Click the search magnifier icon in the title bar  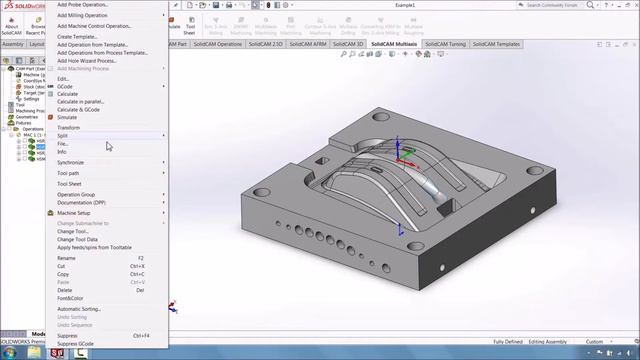(x=590, y=5)
